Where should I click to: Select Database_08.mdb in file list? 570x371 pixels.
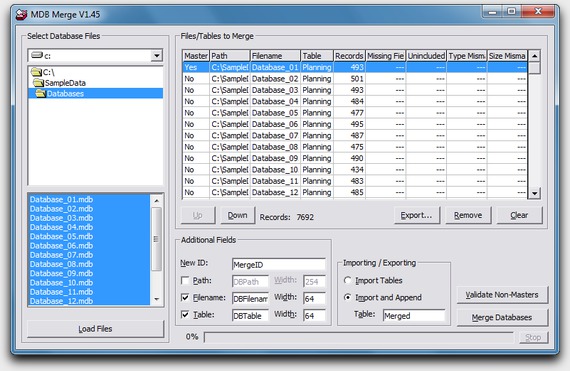pyautogui.click(x=89, y=264)
